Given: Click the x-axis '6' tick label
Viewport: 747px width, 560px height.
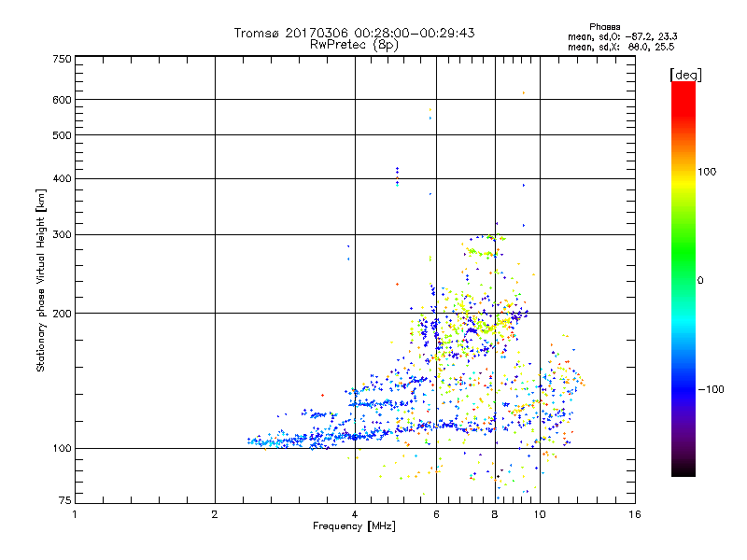Looking at the screenshot, I should pos(436,514).
